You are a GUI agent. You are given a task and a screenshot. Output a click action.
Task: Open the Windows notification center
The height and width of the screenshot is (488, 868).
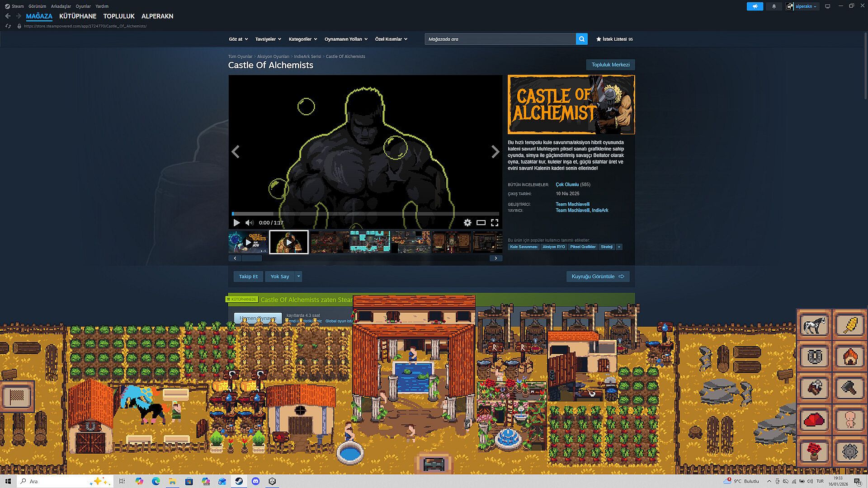857,481
